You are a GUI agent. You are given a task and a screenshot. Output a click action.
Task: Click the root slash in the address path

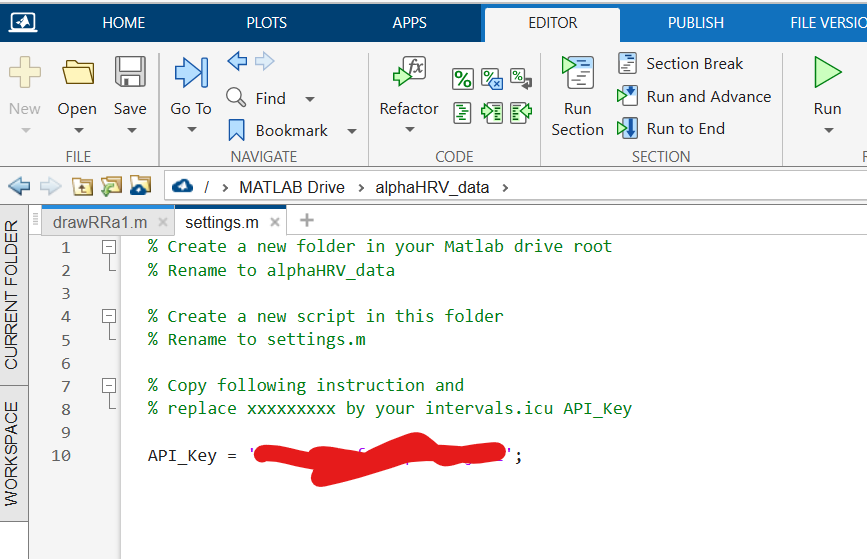coord(206,187)
